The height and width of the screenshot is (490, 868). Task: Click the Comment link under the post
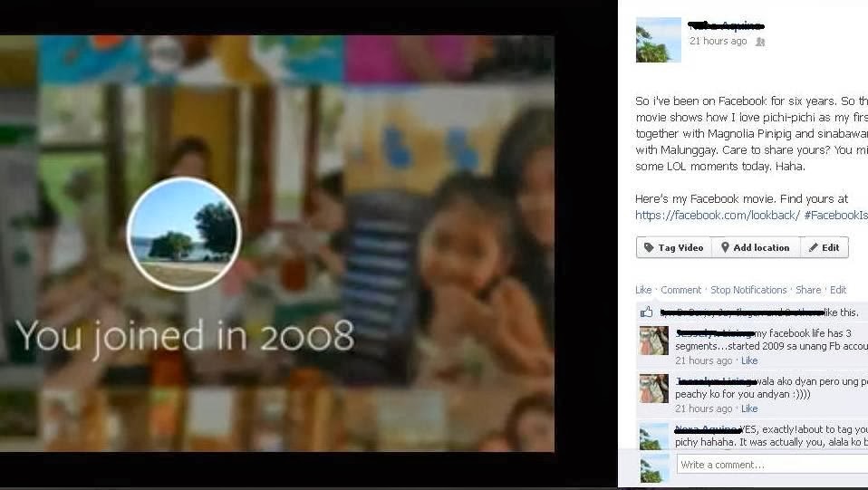click(680, 290)
